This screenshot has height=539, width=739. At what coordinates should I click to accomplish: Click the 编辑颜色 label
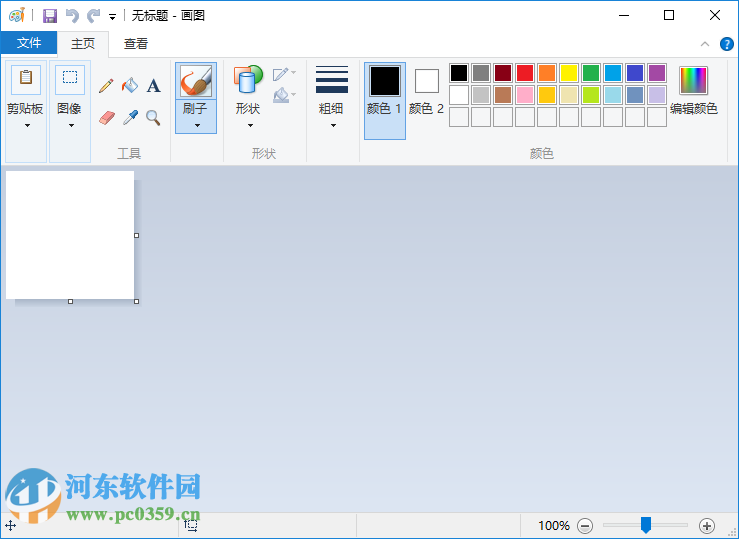point(693,109)
